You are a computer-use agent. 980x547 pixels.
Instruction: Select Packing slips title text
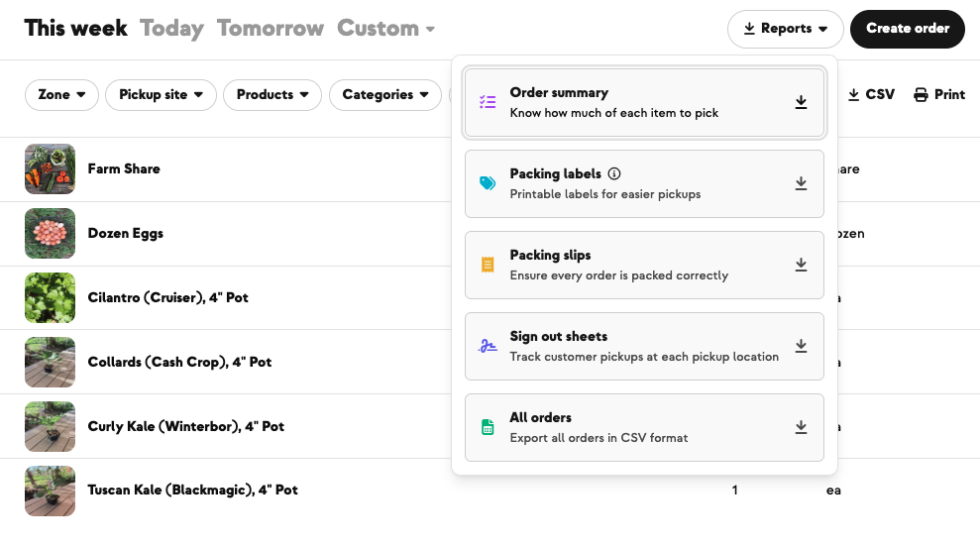point(550,255)
